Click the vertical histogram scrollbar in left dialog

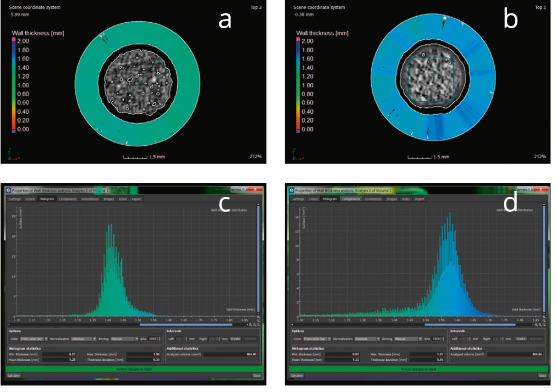tap(259, 259)
